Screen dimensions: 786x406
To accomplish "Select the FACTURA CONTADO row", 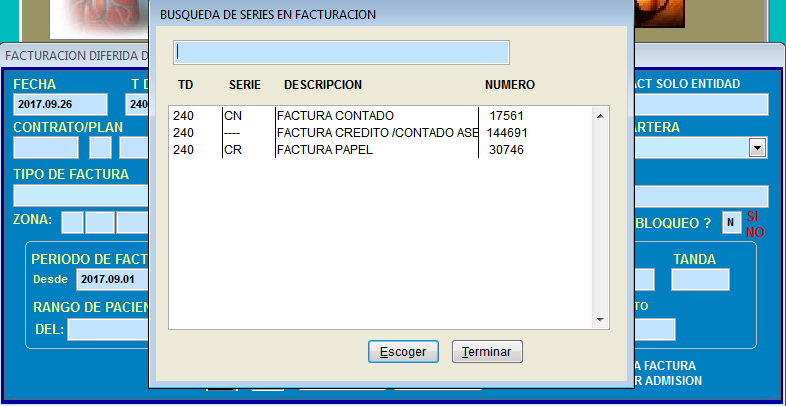I will [x=381, y=116].
